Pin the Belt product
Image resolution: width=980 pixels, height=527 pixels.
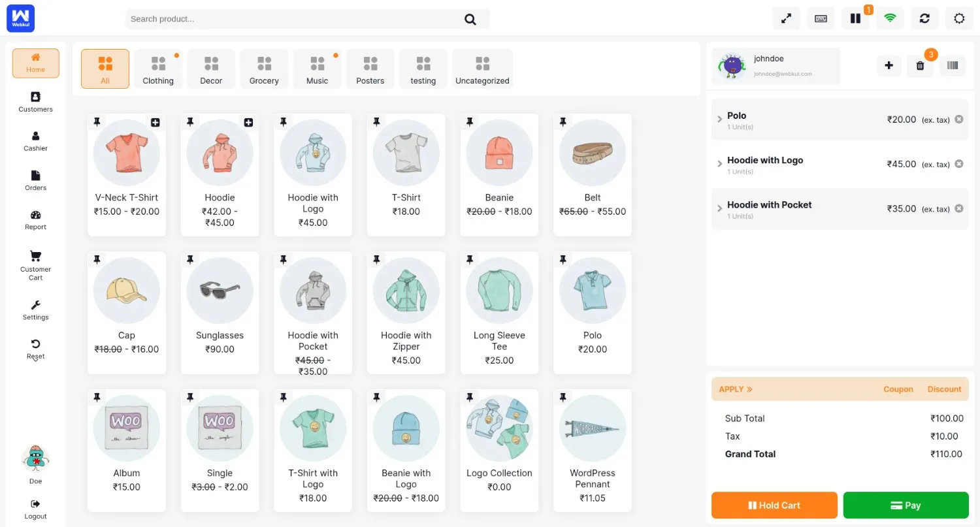[x=563, y=122]
